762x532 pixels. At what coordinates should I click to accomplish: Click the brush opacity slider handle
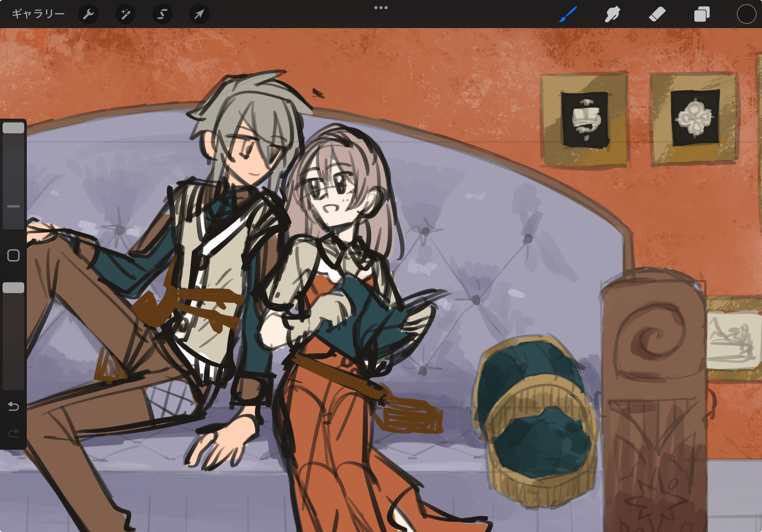tap(13, 288)
